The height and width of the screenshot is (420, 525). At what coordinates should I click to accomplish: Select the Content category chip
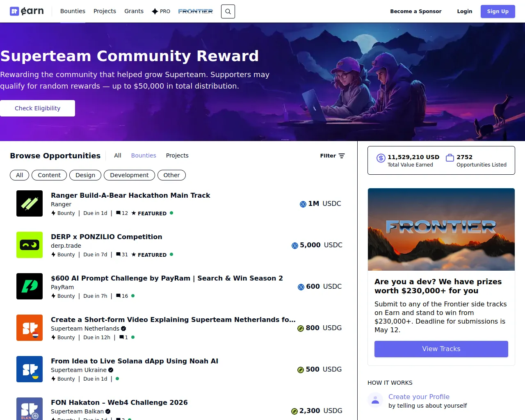[x=49, y=175]
